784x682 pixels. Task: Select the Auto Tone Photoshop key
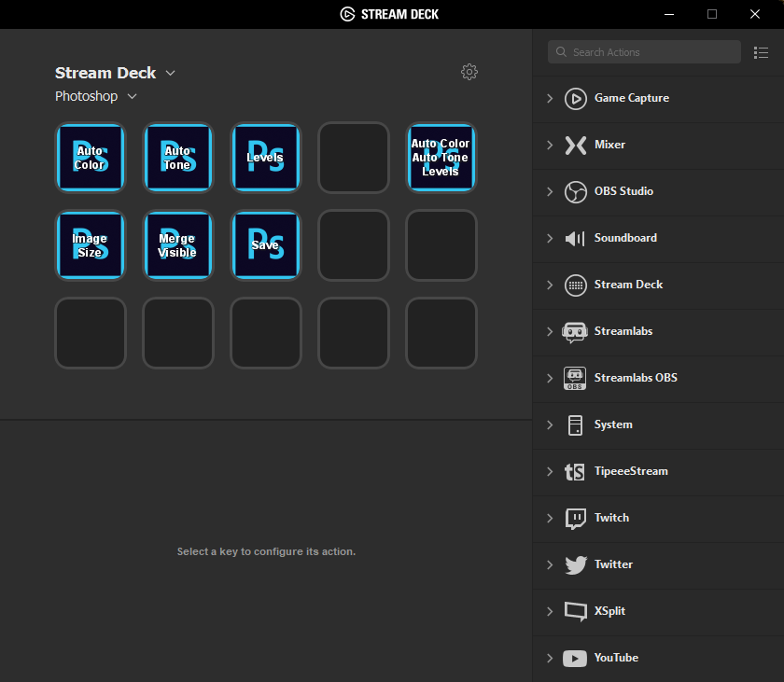(x=178, y=158)
